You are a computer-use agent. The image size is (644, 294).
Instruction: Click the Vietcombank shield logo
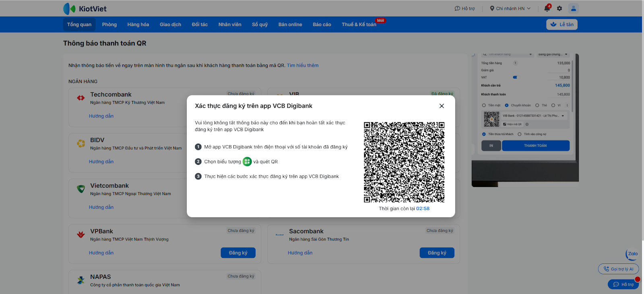point(81,189)
